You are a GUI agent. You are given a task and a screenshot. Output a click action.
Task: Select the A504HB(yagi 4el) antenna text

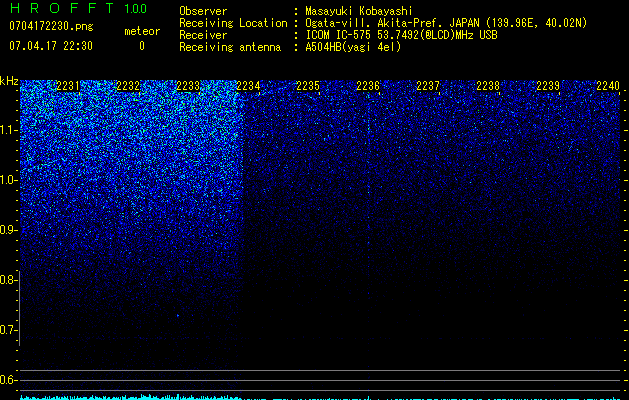tap(353, 47)
